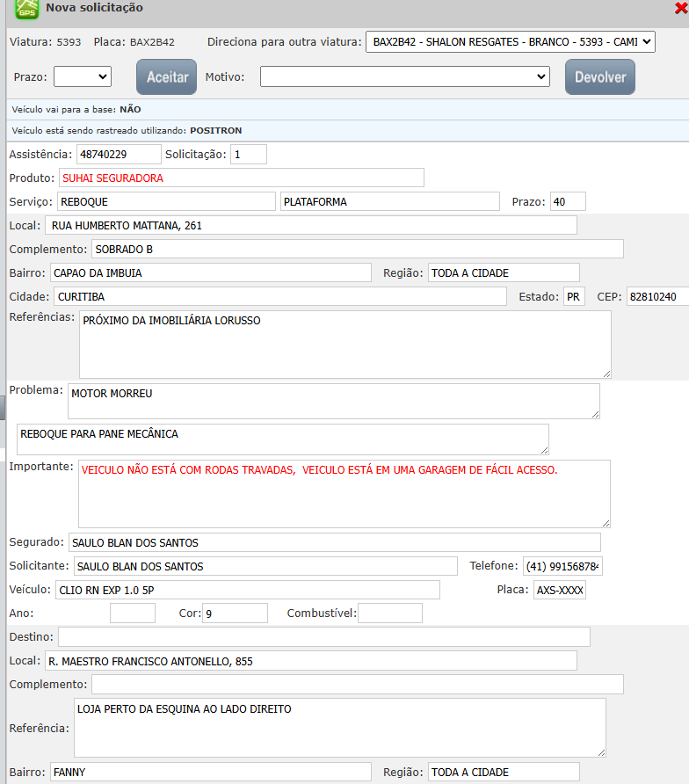
Task: Click the Solicitação number field
Action: (249, 155)
